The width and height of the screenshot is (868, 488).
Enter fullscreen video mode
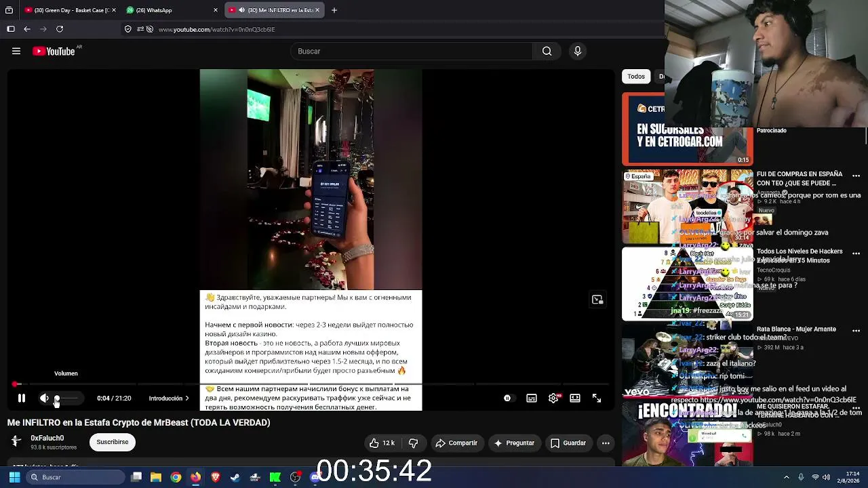597,399
